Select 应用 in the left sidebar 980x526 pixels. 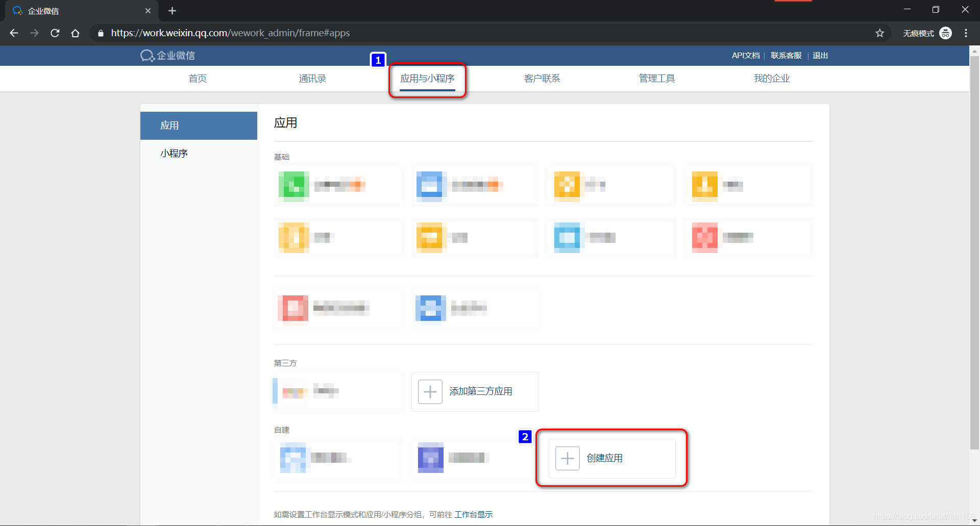tap(199, 126)
